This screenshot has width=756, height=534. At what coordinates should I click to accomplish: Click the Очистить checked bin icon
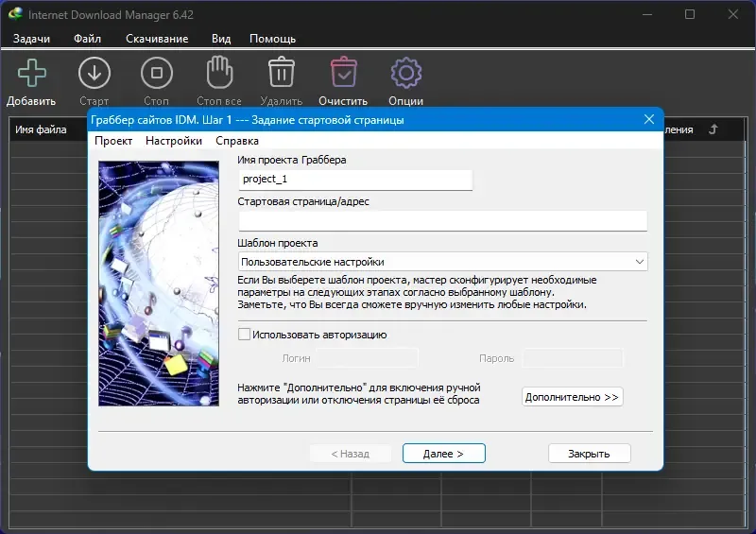[344, 73]
